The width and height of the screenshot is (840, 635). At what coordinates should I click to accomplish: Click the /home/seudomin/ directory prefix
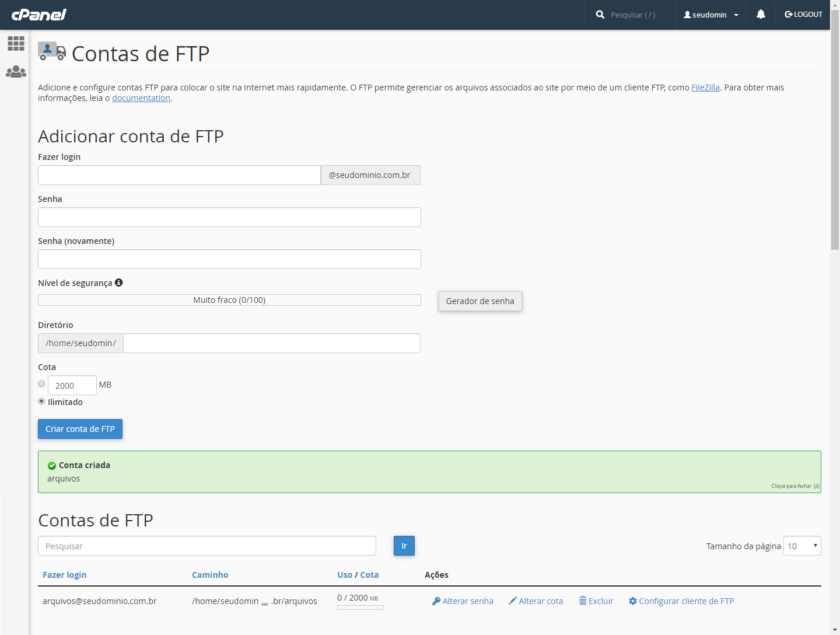coord(80,343)
